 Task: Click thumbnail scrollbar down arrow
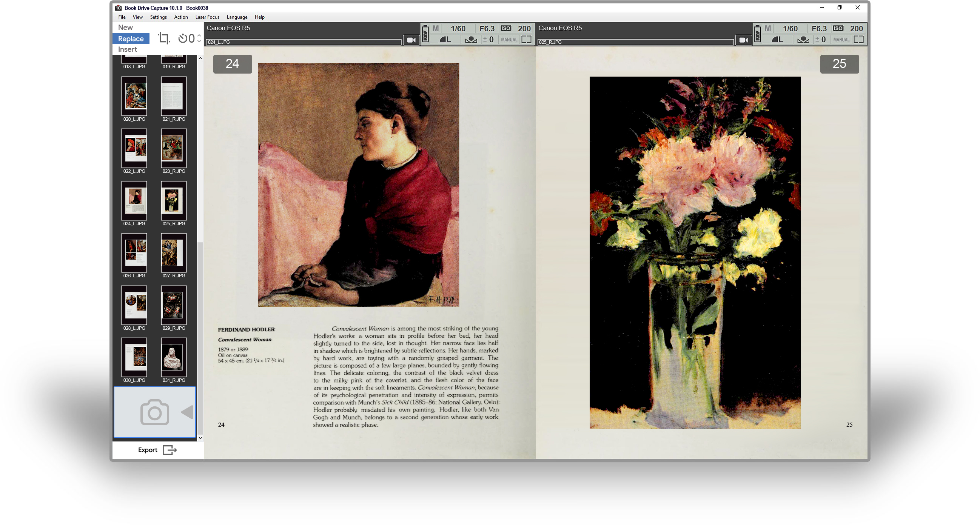(200, 438)
